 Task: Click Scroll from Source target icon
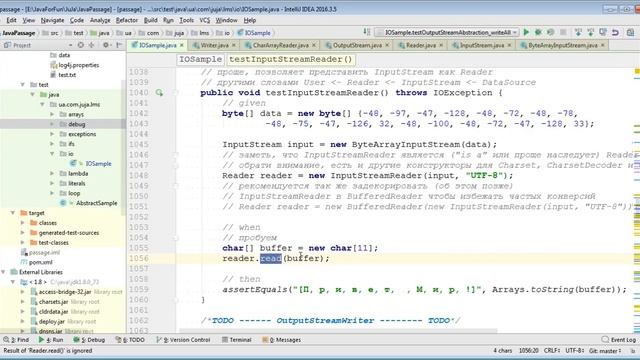[80, 45]
